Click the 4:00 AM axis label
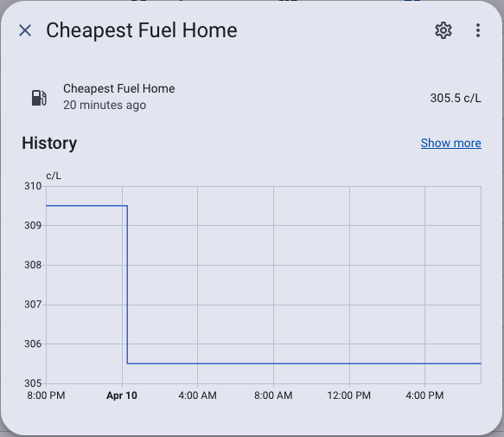The width and height of the screenshot is (504, 437). pos(197,395)
